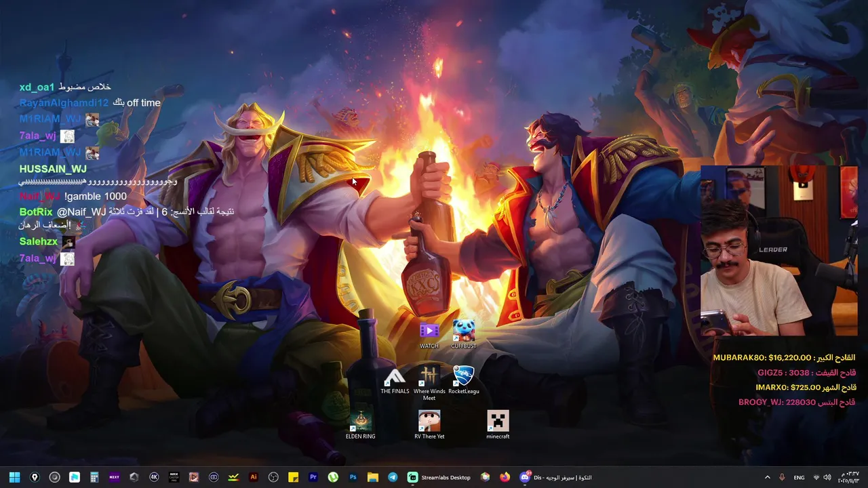Open Sticky Notes from the taskbar

293,477
